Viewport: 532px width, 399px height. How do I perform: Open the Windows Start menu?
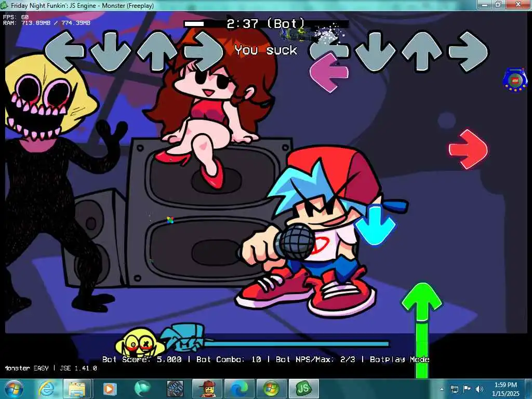(14, 389)
